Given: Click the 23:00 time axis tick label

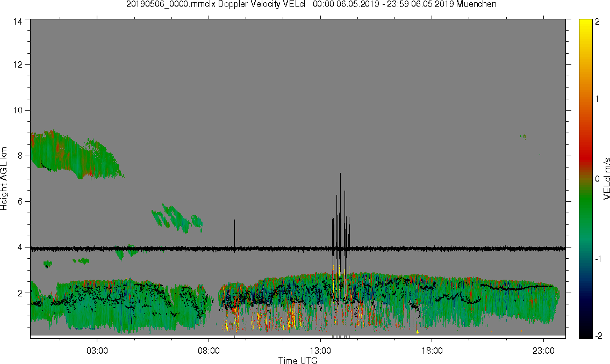Looking at the screenshot, I should [543, 351].
